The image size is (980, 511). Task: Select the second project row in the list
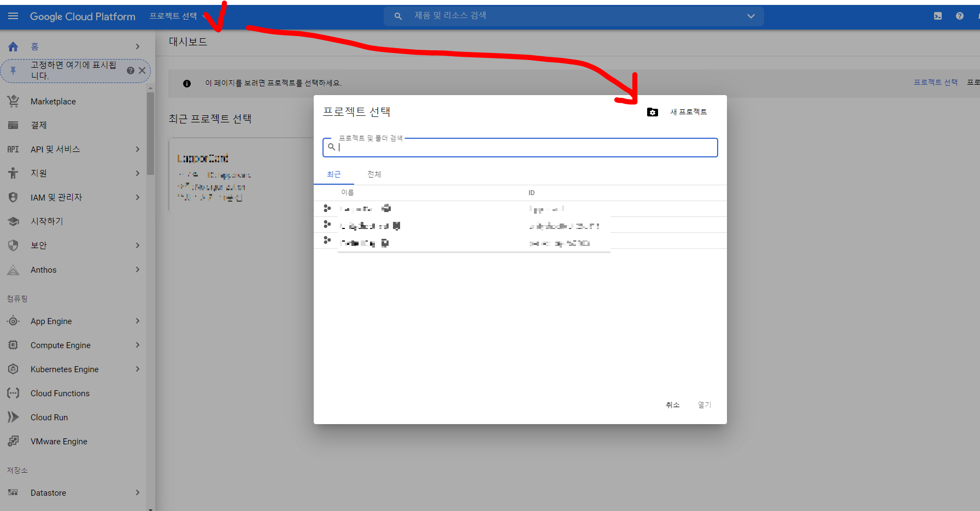click(x=520, y=225)
